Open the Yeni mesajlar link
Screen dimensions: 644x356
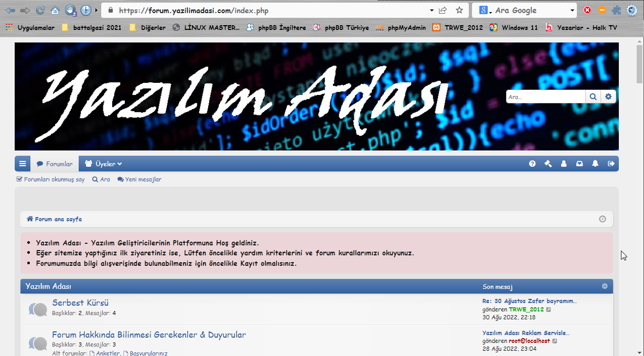coord(139,179)
